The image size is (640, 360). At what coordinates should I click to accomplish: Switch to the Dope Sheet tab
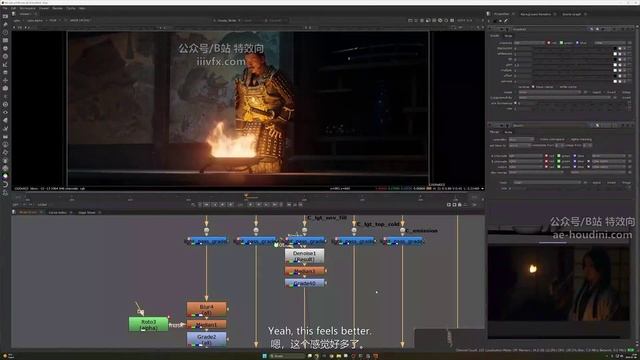pos(87,212)
